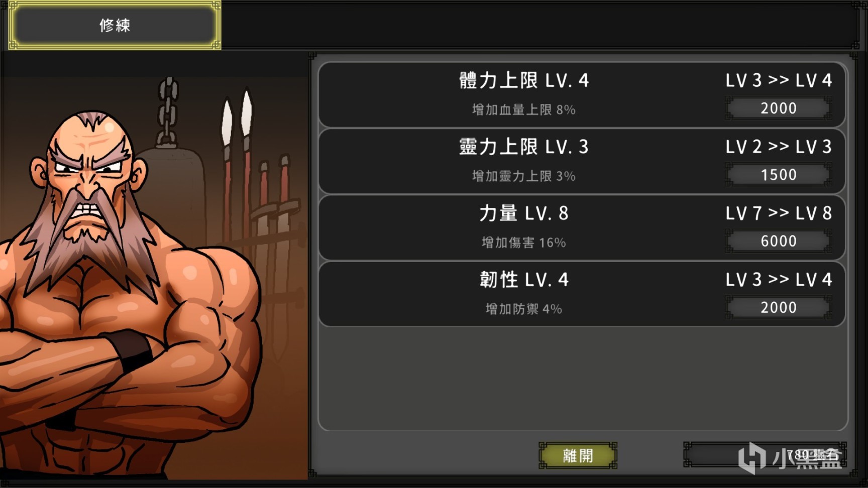Click LV 7 >> LV 8 level indicator

[779, 213]
